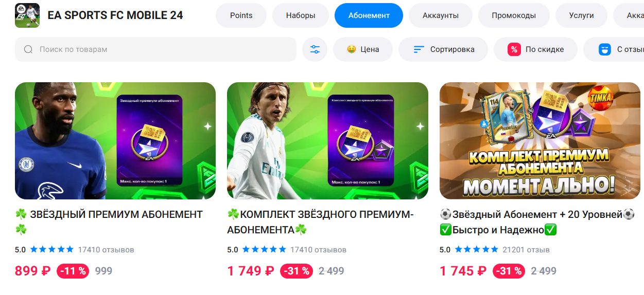The height and width of the screenshot is (295, 644).
Task: Toggle the По скидке filter
Action: [535, 49]
